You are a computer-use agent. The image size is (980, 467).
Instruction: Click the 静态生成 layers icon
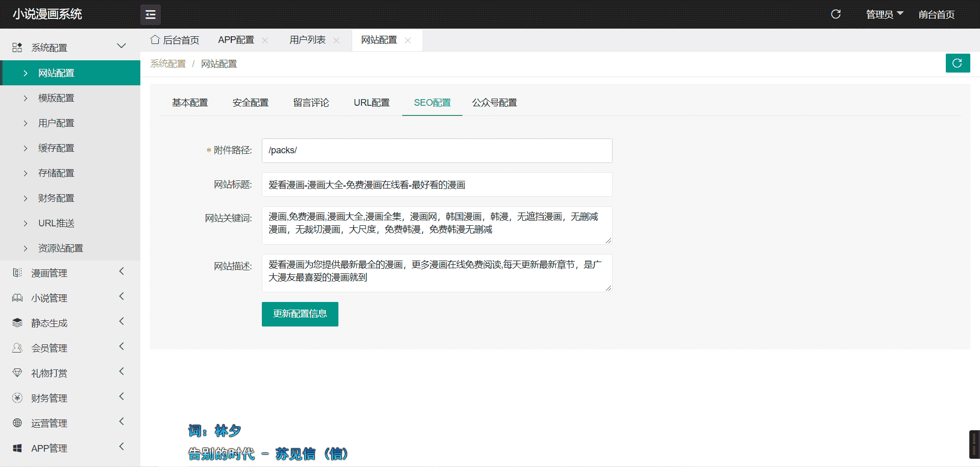pyautogui.click(x=17, y=323)
